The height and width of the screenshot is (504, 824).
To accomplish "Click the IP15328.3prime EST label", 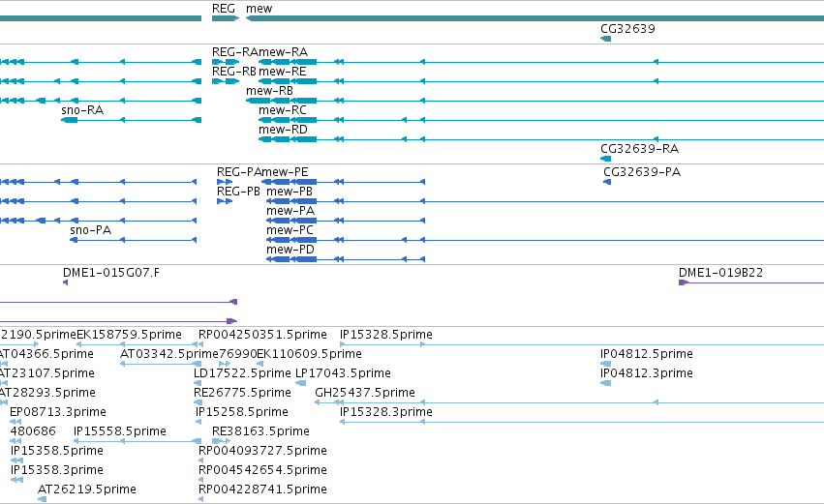I will (x=386, y=412).
